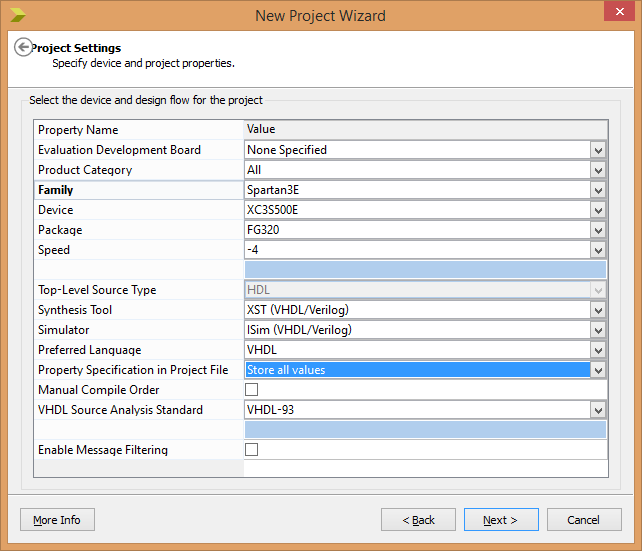Click the More Info button

[x=57, y=520]
